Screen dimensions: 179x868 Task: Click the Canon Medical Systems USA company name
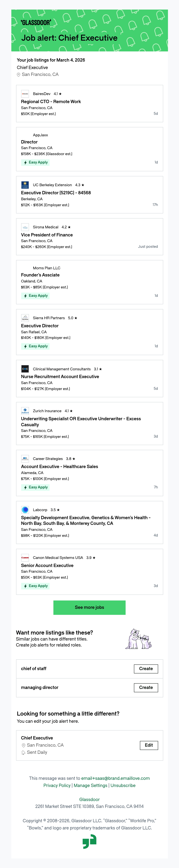click(58, 558)
